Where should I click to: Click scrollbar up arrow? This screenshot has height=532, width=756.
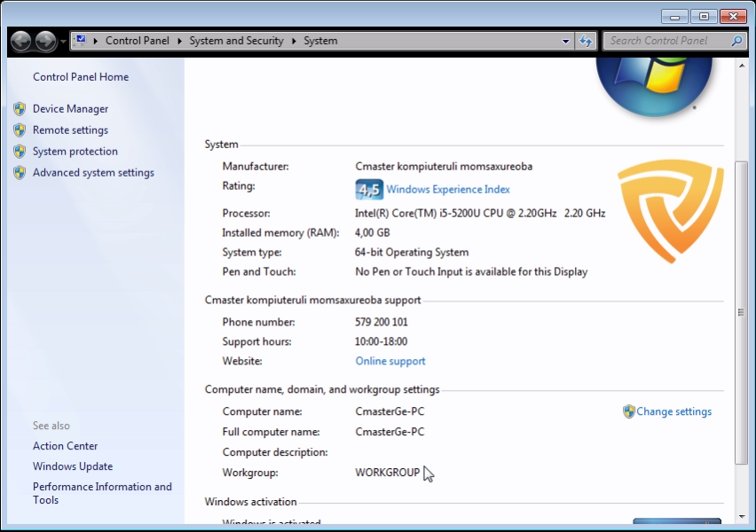click(x=742, y=66)
